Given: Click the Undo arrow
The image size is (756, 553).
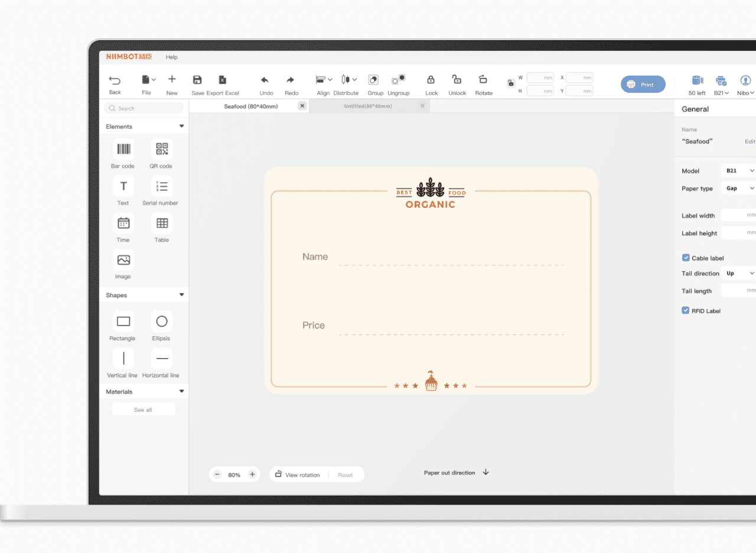Looking at the screenshot, I should 265,80.
